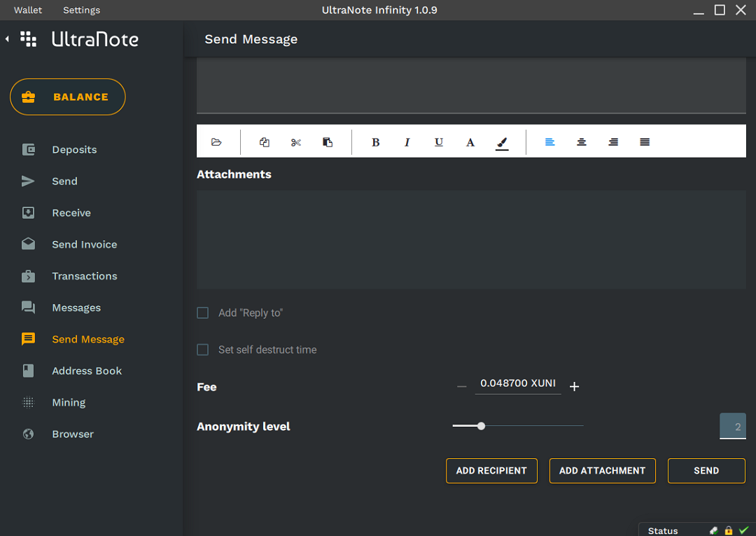Select the highlight brush color tool
Viewport: 756px width, 536px height.
(502, 143)
